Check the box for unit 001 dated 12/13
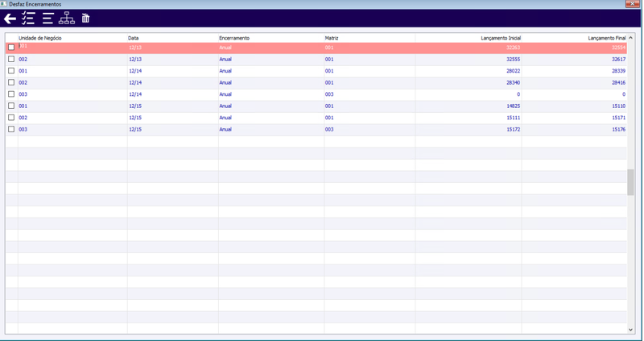 point(11,48)
